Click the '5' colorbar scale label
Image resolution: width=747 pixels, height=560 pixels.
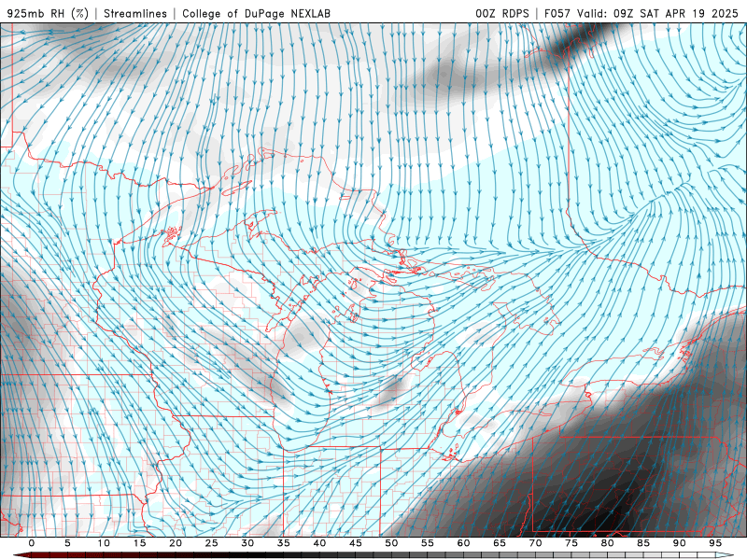click(67, 543)
